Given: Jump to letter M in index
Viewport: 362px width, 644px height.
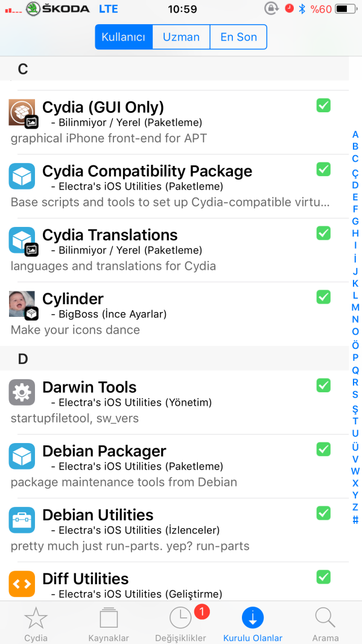Looking at the screenshot, I should pyautogui.click(x=355, y=307).
